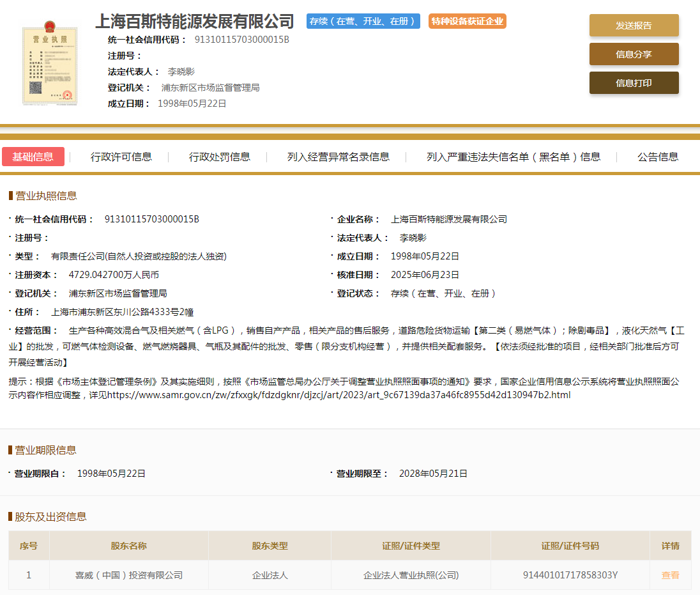Image resolution: width=700 pixels, height=595 pixels.
Task: Click approval date 2025年06月23日
Action: pyautogui.click(x=425, y=275)
